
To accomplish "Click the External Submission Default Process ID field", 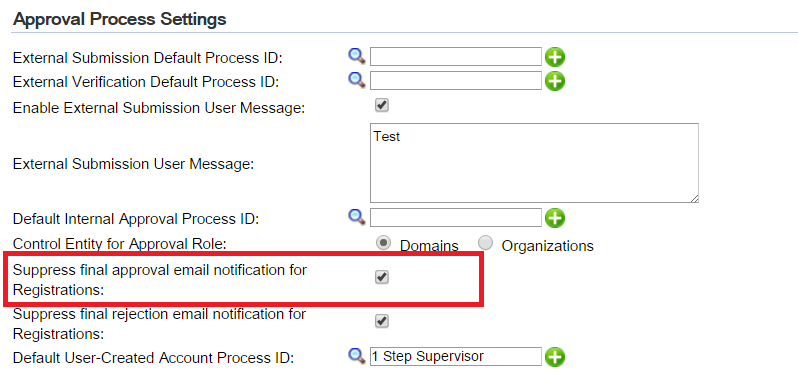I will click(455, 57).
